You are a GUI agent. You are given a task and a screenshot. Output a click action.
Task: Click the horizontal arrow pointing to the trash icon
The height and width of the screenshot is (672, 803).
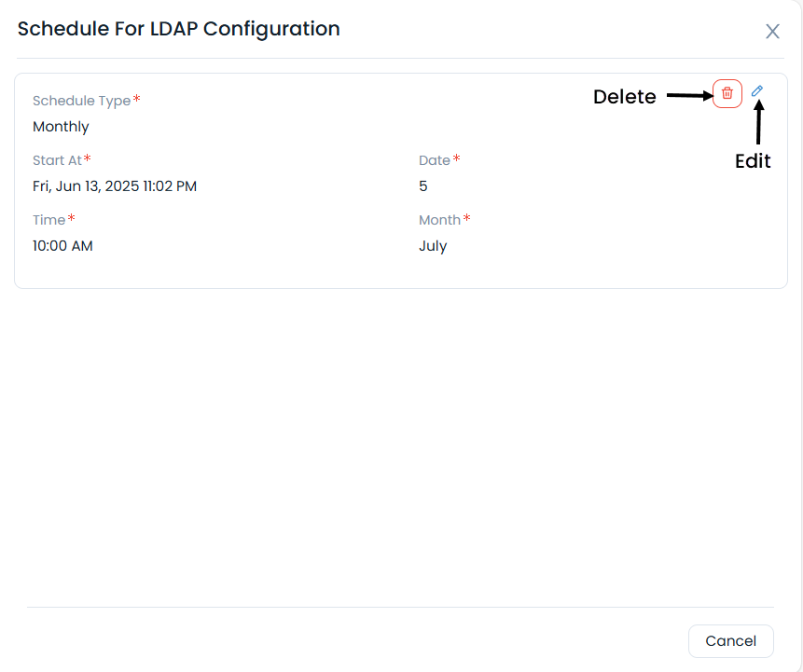(x=688, y=95)
